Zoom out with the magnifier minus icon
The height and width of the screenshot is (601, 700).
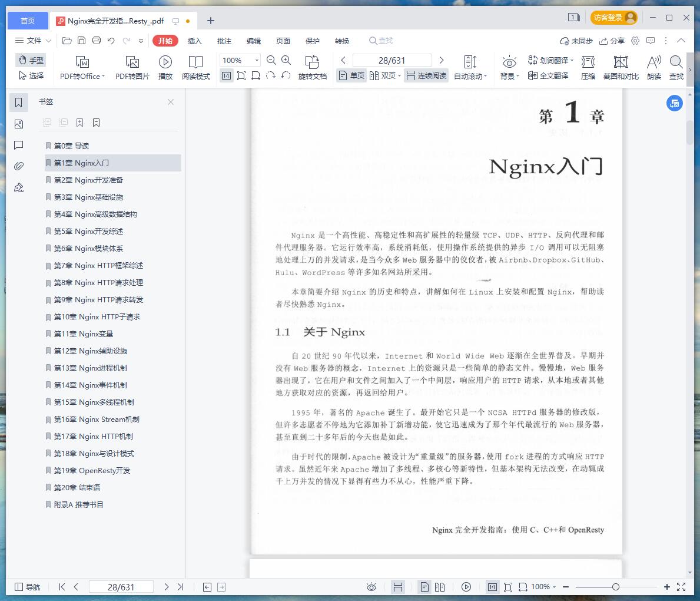point(271,60)
